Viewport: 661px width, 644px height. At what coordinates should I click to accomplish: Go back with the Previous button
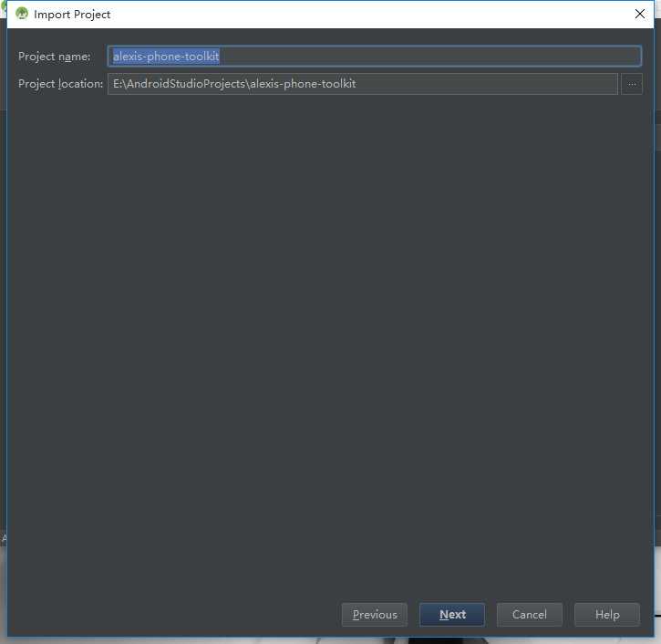(x=375, y=615)
